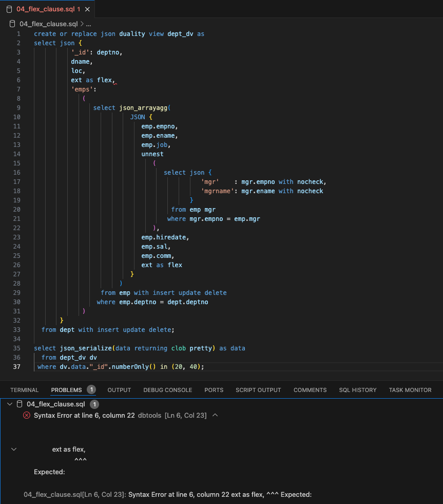Click the chevron beside the ext as flex snippet
443x504 pixels.
coord(14,449)
